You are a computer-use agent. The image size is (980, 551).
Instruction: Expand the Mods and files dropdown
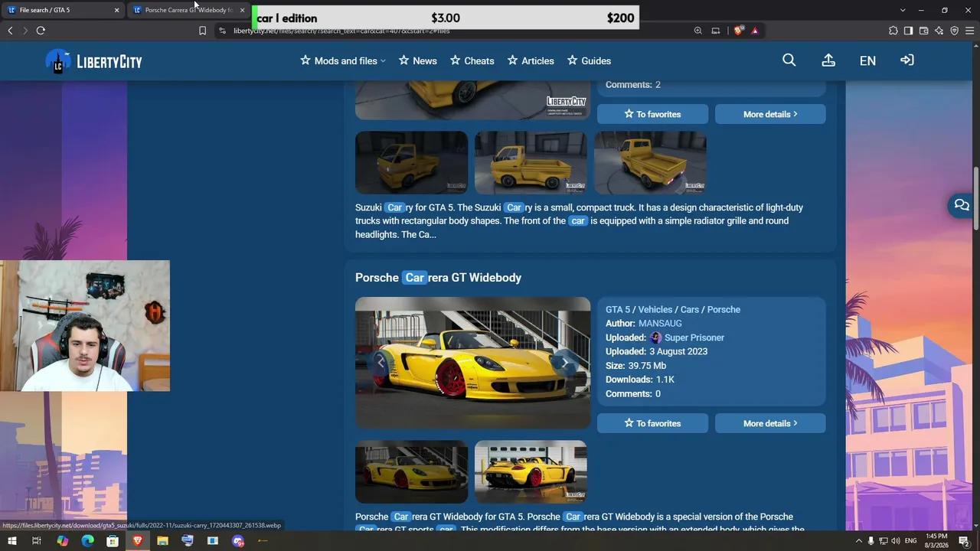pos(343,61)
